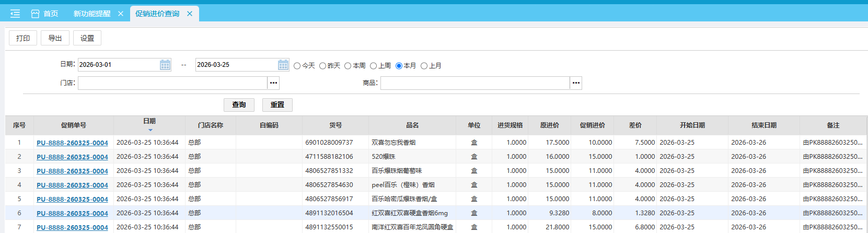
Task: Open product selector ellipsis button
Action: point(576,83)
